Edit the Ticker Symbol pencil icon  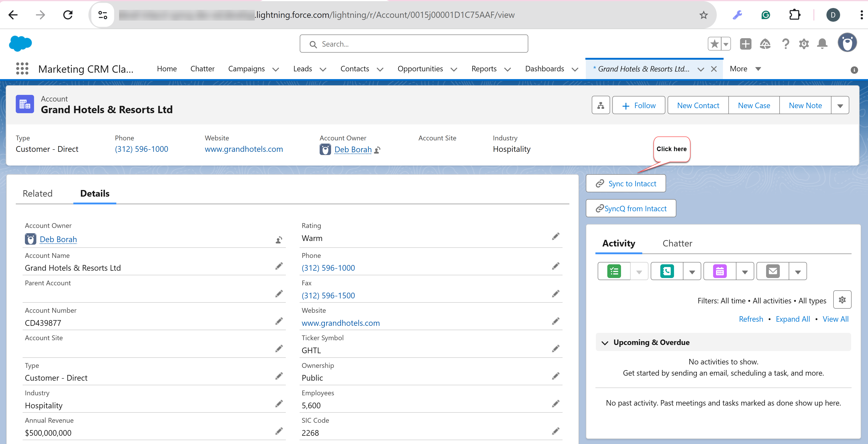coord(556,349)
